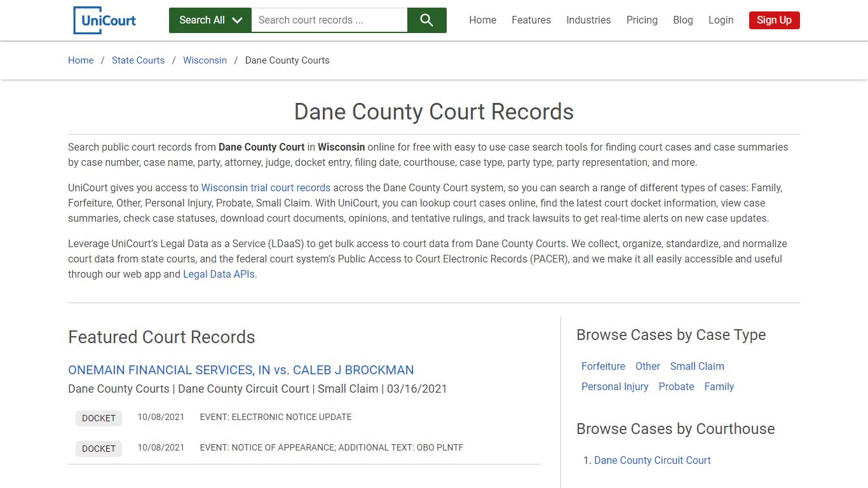The image size is (868, 488).
Task: Click Browse Cases by Case Type heading
Action: tap(671, 335)
